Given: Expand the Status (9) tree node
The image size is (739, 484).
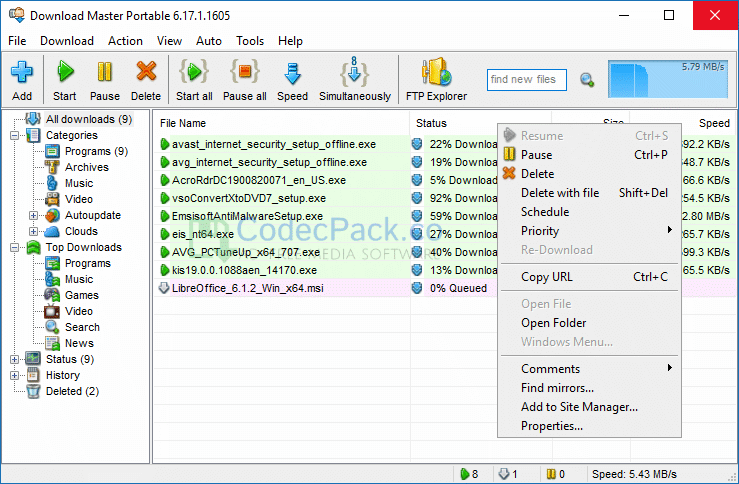Looking at the screenshot, I should (15, 360).
